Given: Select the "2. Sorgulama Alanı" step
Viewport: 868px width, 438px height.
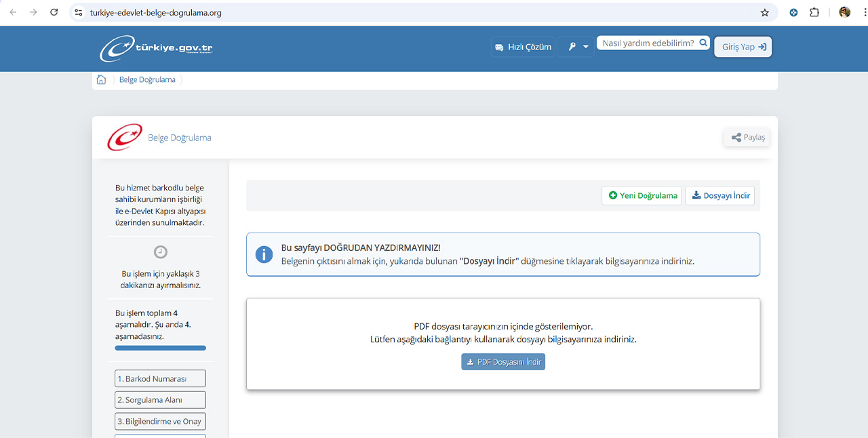Looking at the screenshot, I should 160,399.
